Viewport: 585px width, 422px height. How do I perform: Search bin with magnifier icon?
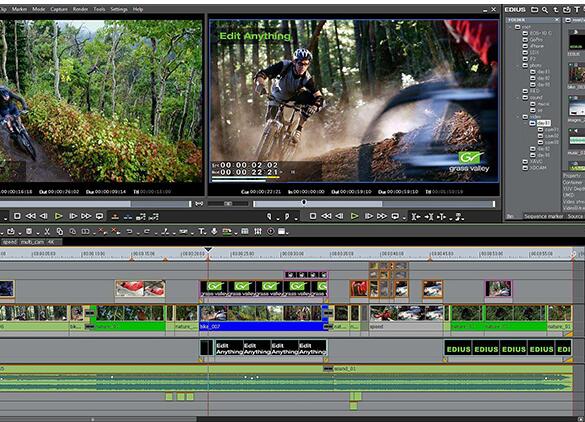[x=545, y=10]
